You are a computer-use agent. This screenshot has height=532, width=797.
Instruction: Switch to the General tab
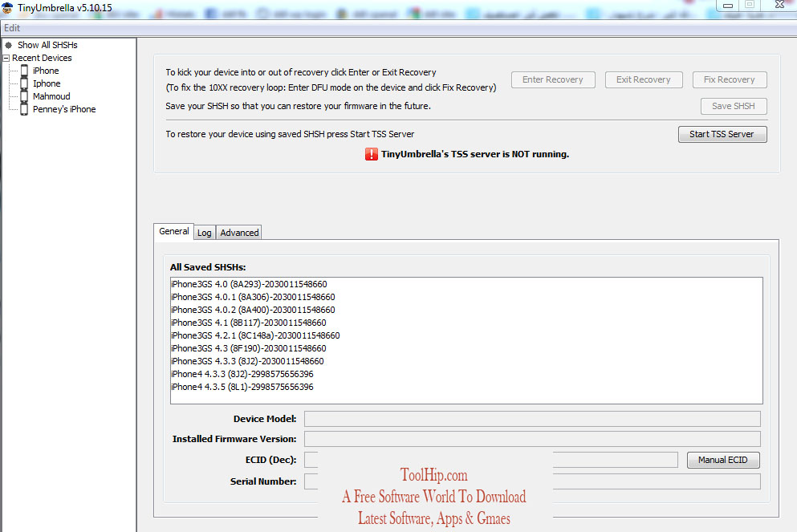click(x=174, y=231)
